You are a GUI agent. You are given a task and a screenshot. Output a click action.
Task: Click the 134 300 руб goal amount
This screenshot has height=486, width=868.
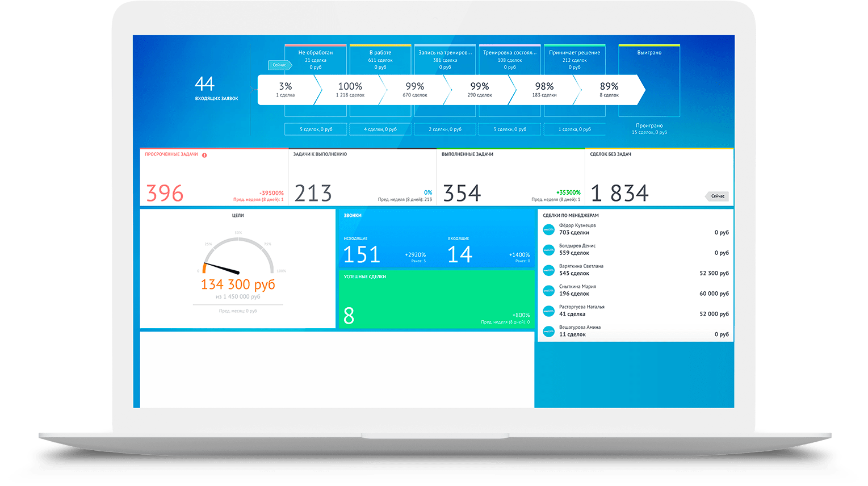238,284
